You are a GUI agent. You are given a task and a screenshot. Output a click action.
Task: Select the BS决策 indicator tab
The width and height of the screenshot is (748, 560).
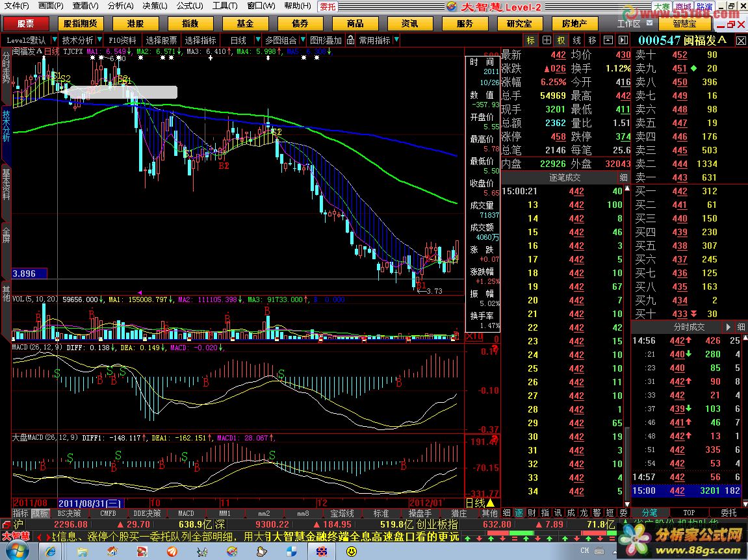[x=69, y=513]
